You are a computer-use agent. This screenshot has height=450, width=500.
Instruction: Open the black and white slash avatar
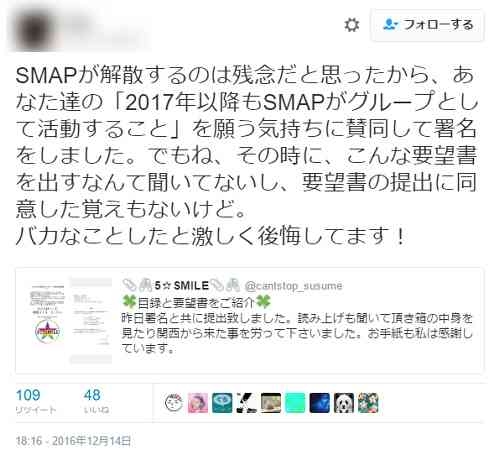coord(246,403)
